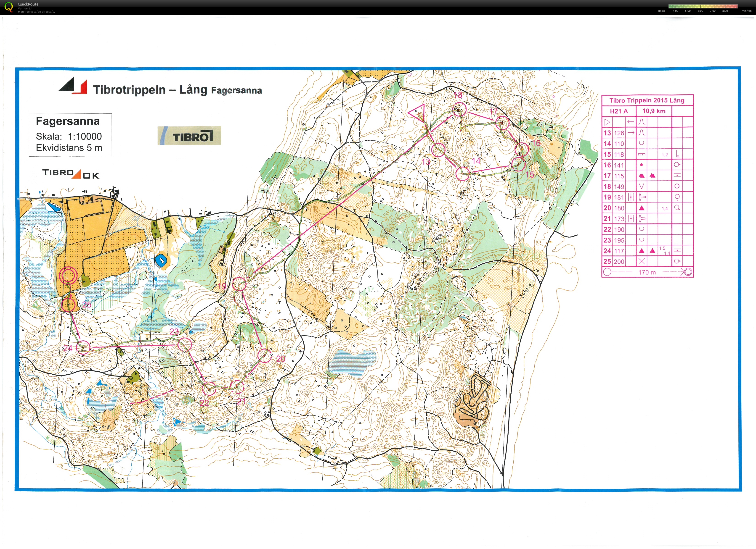Click the TIBRO sponsor logo

[x=189, y=136]
